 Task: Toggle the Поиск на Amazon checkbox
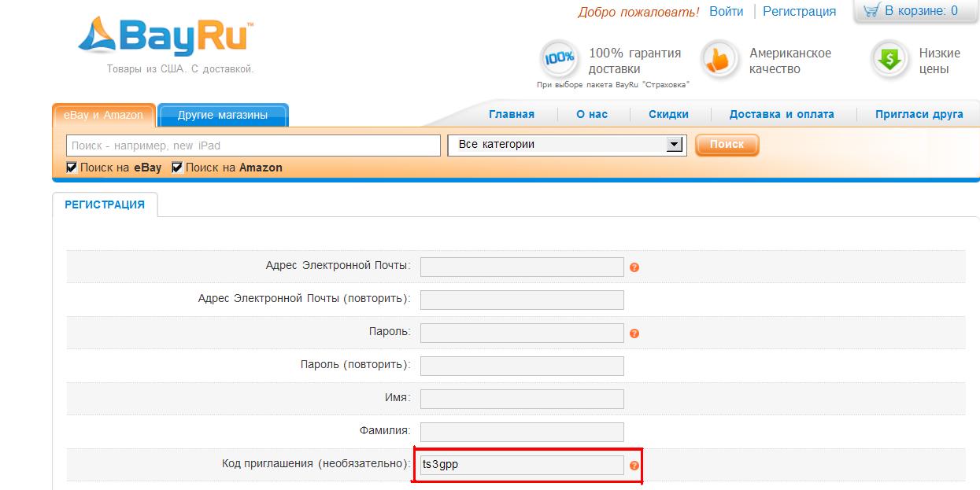[177, 168]
